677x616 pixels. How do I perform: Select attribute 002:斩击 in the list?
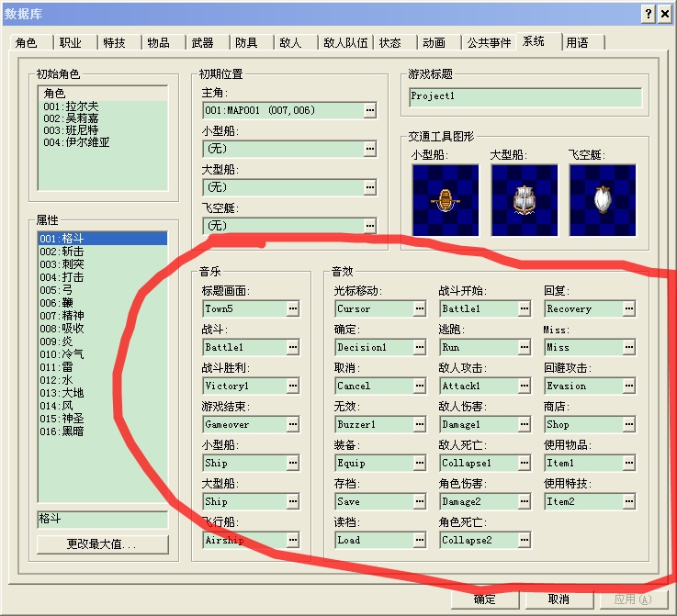pos(103,252)
